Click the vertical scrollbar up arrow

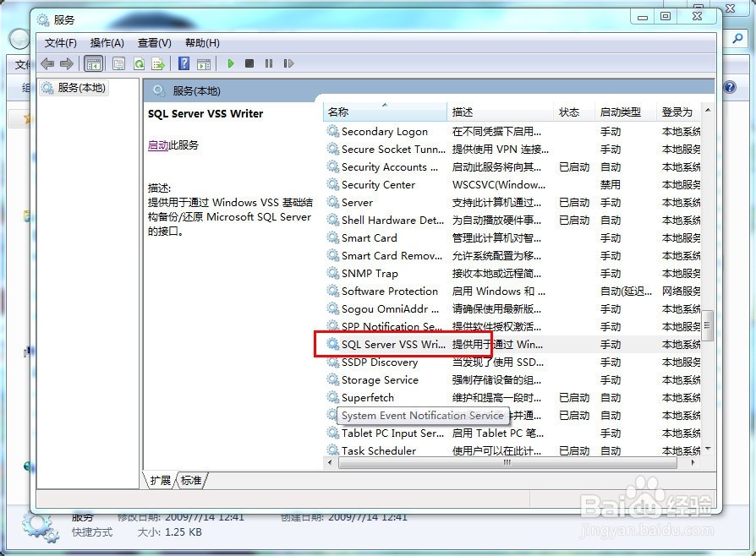pyautogui.click(x=708, y=110)
